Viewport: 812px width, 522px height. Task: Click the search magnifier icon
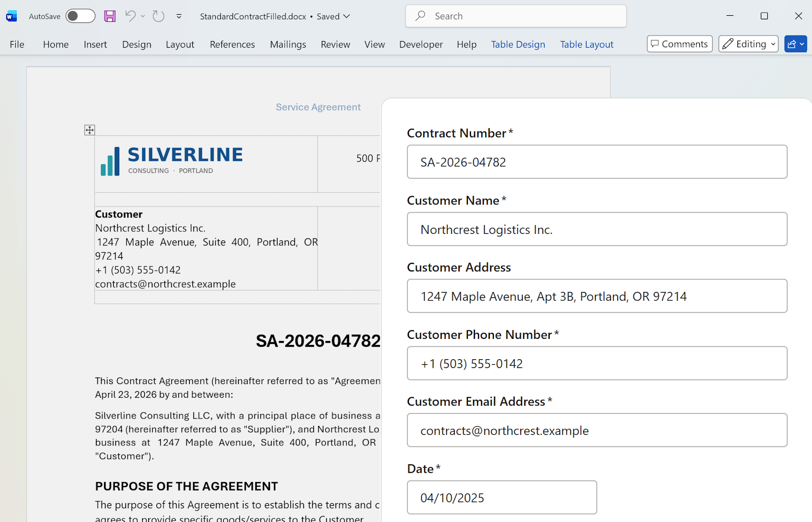click(420, 16)
